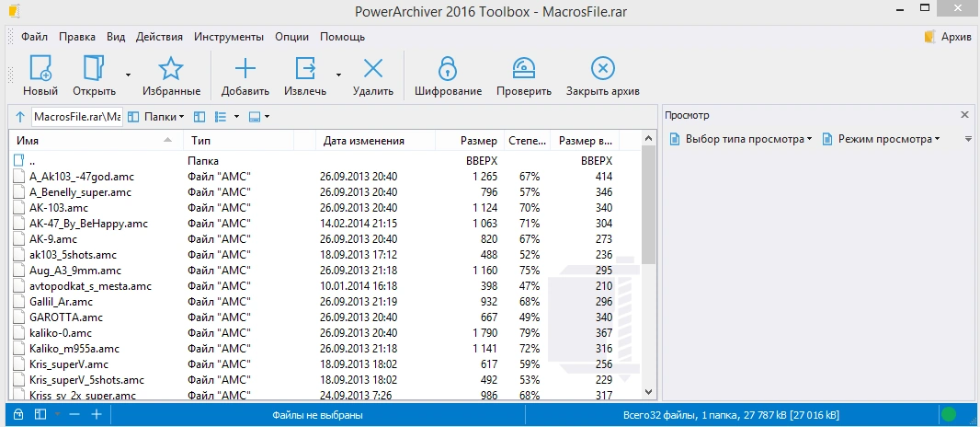
Task: Sort by the Размер column header
Action: point(470,141)
